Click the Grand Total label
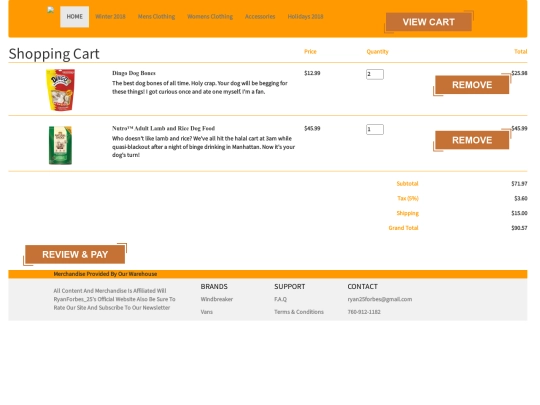Image resolution: width=540 pixels, height=405 pixels. click(403, 228)
